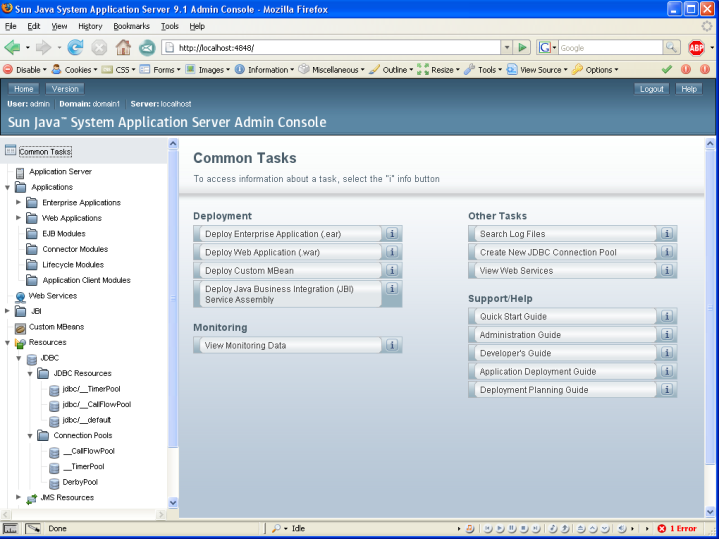Select Lifecycle Modules in the tree

(x=73, y=265)
